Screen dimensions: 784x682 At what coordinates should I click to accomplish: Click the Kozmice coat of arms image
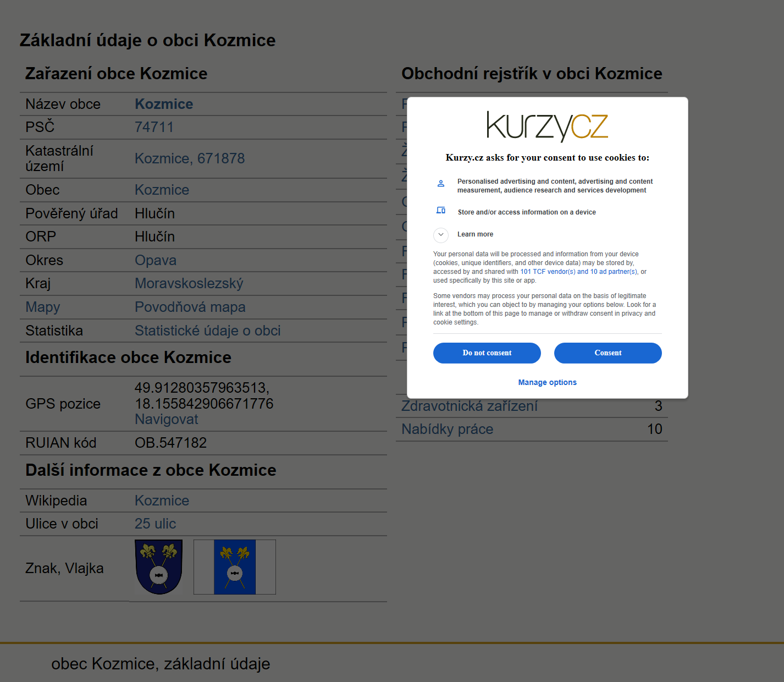[x=159, y=567]
